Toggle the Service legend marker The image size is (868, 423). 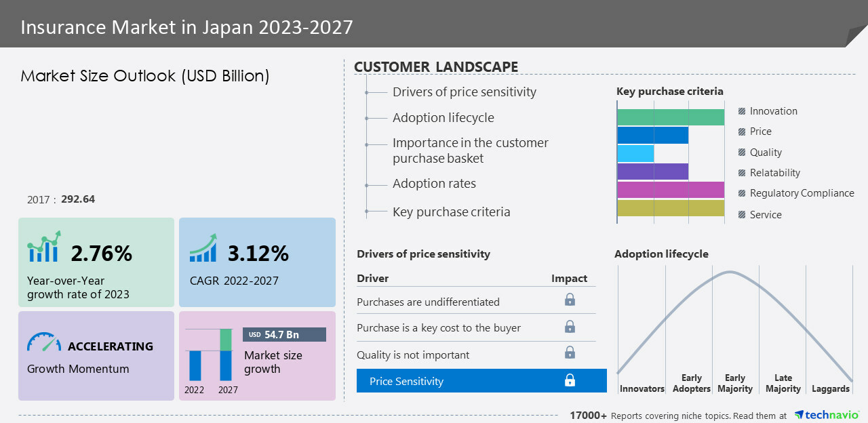coord(742,215)
